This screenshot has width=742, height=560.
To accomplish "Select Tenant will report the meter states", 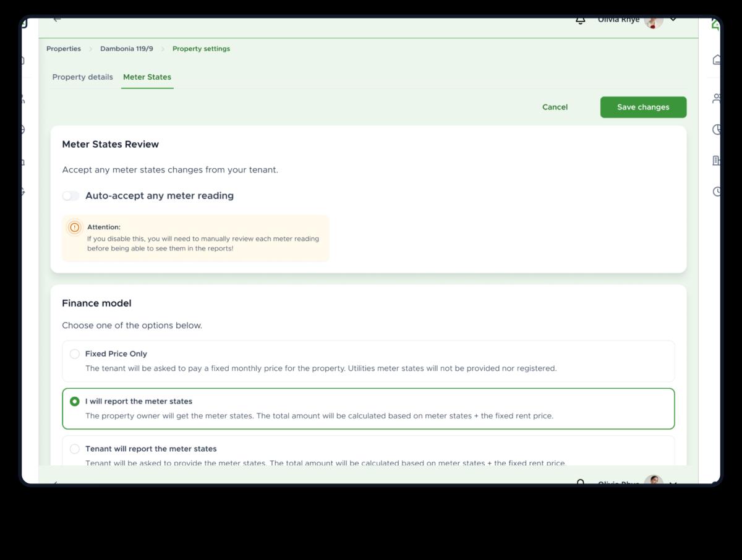I will pyautogui.click(x=75, y=449).
